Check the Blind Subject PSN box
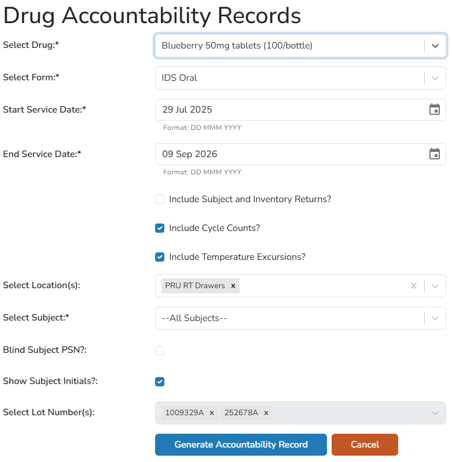The image size is (452, 462). click(x=160, y=350)
